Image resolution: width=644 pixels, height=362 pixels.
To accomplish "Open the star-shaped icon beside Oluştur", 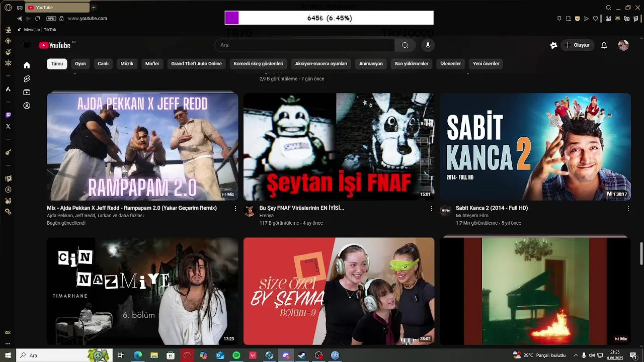I will coord(554,45).
